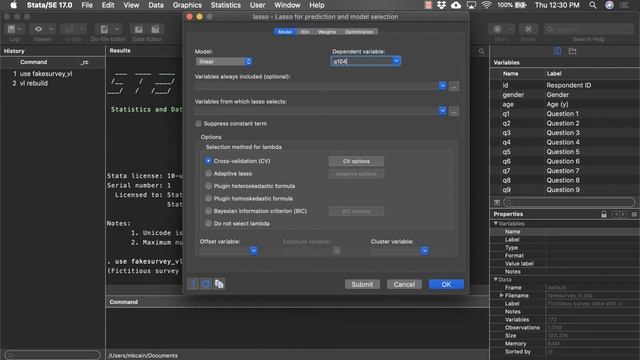Click the cloud upload menu bar icon
640x360 pixels.
coord(456,5)
